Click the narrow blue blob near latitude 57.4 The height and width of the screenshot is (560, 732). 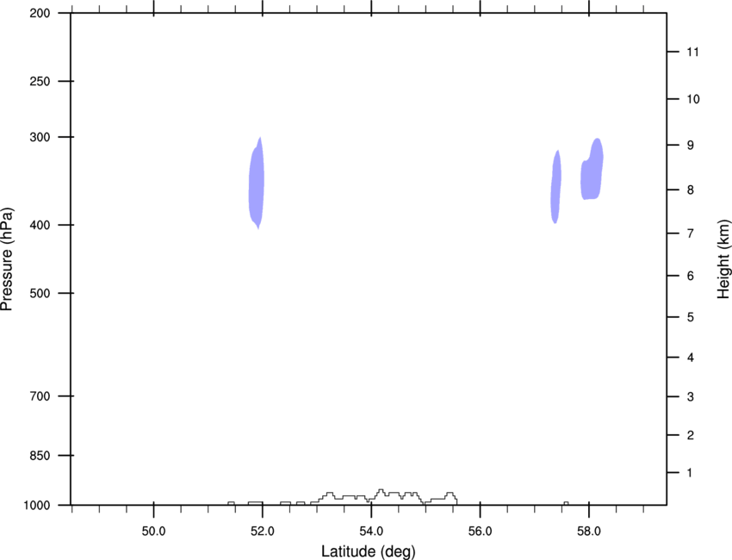pos(556,187)
